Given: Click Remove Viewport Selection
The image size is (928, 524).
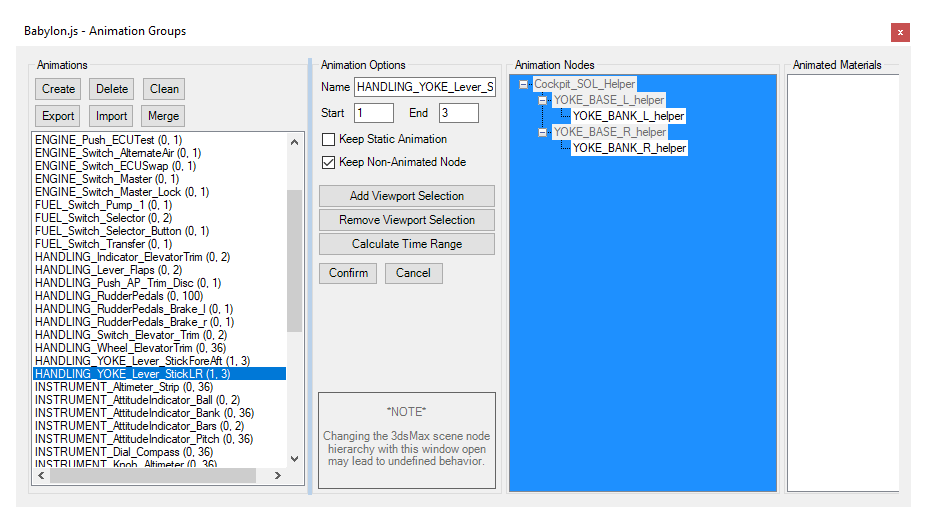Looking at the screenshot, I should coord(407,220).
